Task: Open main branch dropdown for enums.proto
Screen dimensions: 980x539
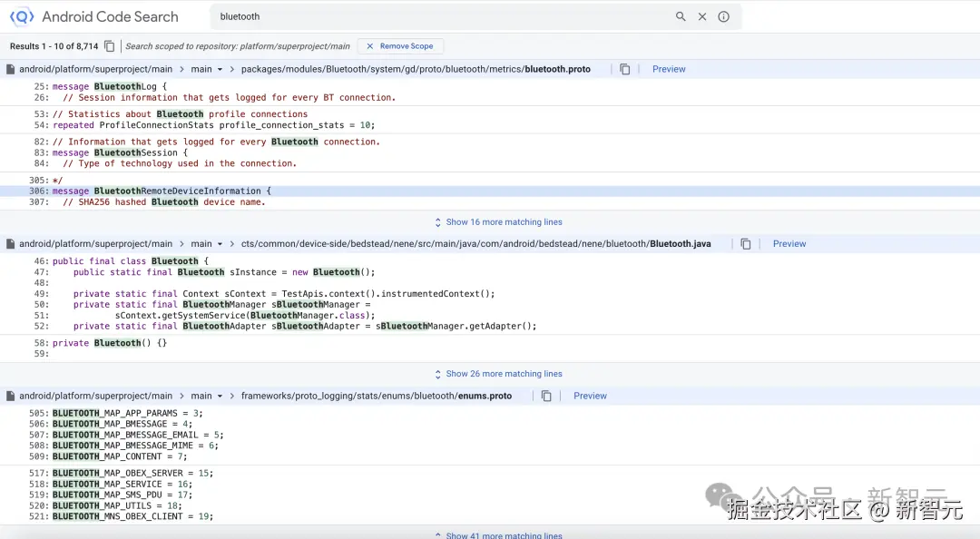Action: 207,396
